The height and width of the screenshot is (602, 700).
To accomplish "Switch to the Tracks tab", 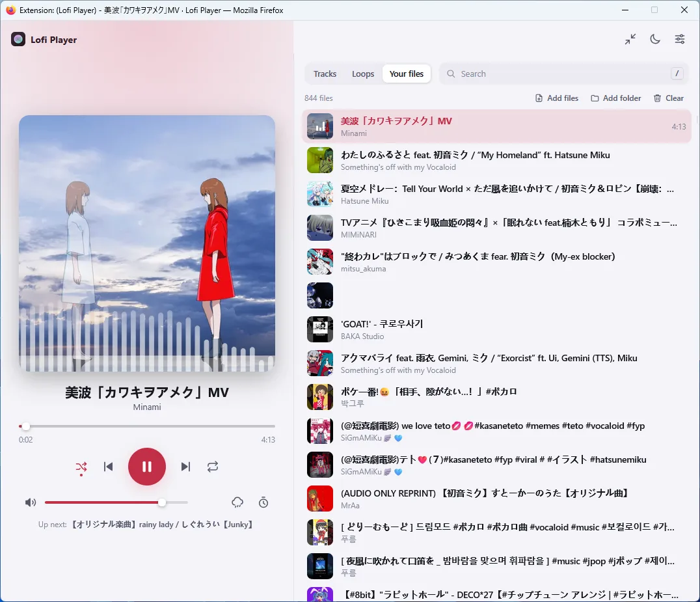I will click(x=325, y=74).
